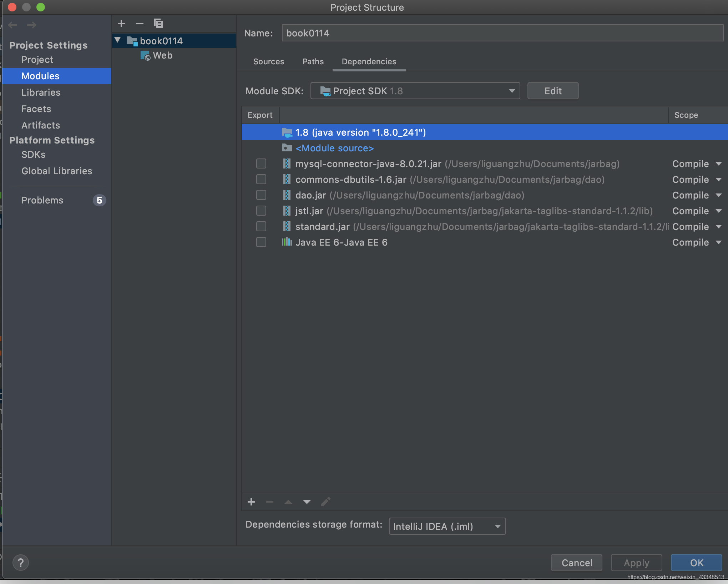Toggle export checkbox for commons-dbutils jar
The height and width of the screenshot is (584, 728).
coord(261,179)
